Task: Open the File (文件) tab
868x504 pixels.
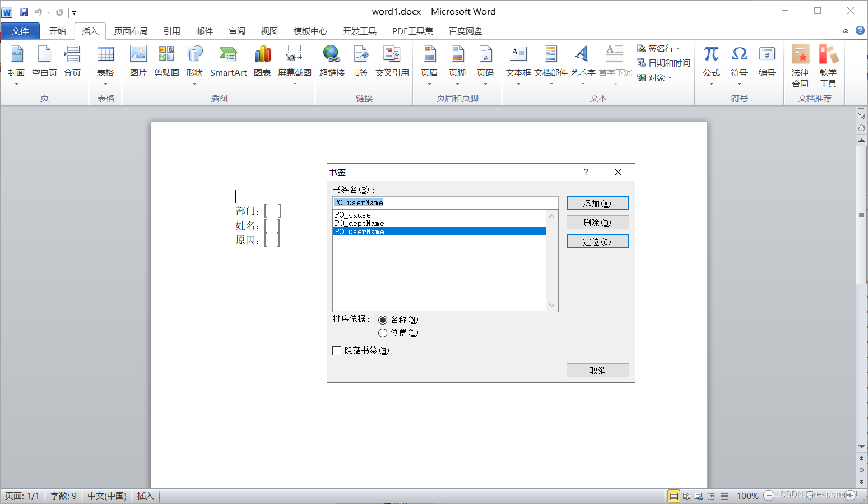Action: coord(20,31)
